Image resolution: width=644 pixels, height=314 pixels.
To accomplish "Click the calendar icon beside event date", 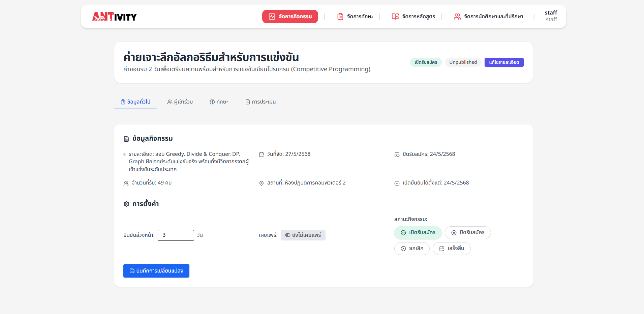I will (x=262, y=154).
